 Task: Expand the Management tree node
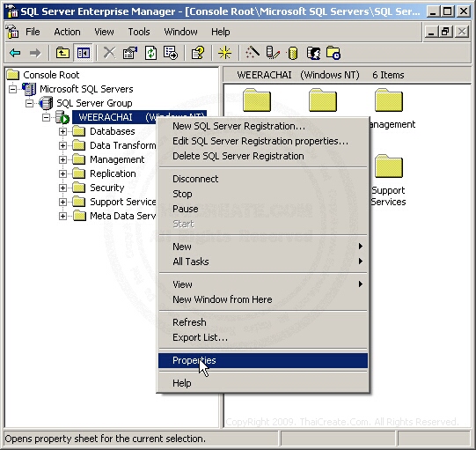[62, 159]
